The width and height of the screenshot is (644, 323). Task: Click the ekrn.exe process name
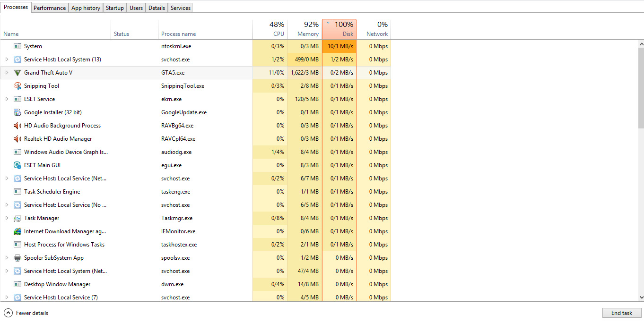[x=171, y=99]
